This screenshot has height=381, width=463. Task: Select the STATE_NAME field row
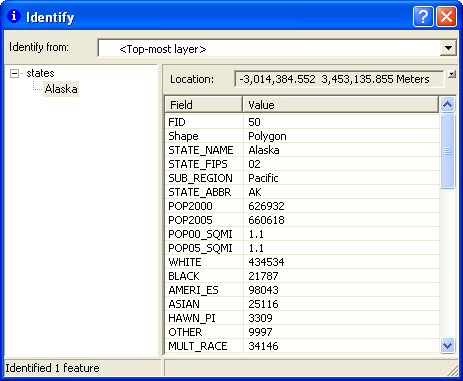coord(302,150)
